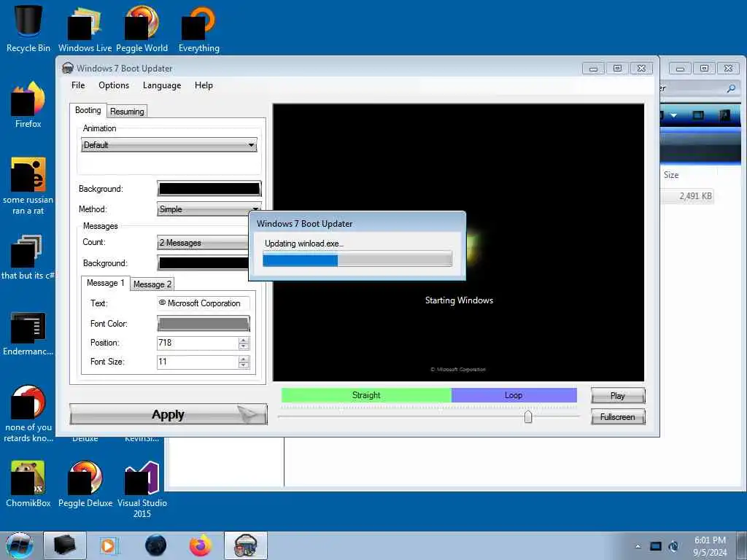Click the network tray icon
This screenshot has width=747, height=560.
tap(656, 546)
